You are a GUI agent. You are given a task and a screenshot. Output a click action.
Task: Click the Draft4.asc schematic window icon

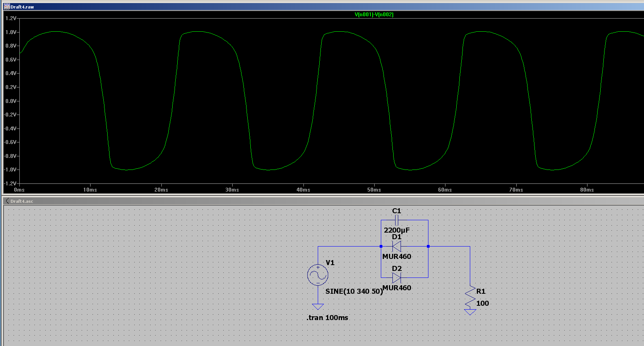(x=7, y=201)
